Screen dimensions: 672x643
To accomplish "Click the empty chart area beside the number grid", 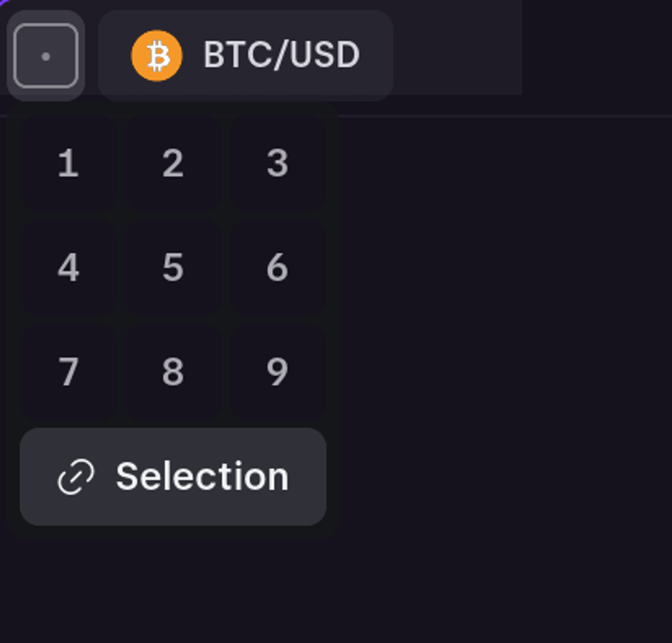I will [503, 306].
